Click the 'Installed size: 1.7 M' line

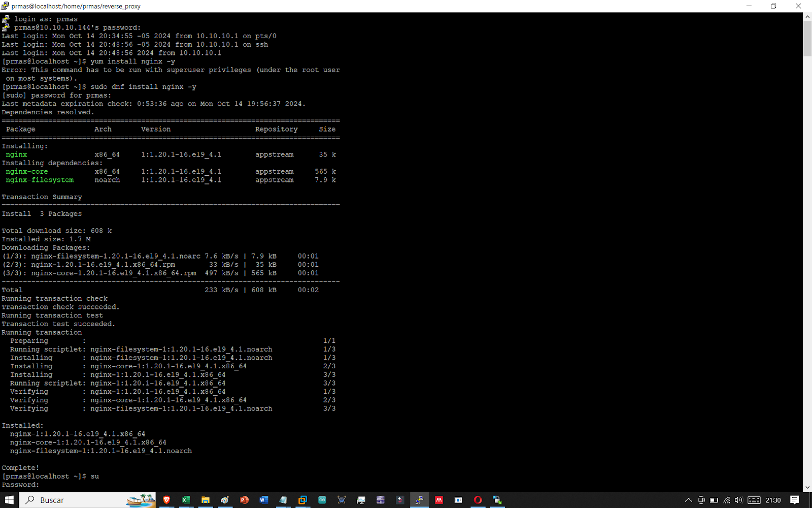(46, 239)
